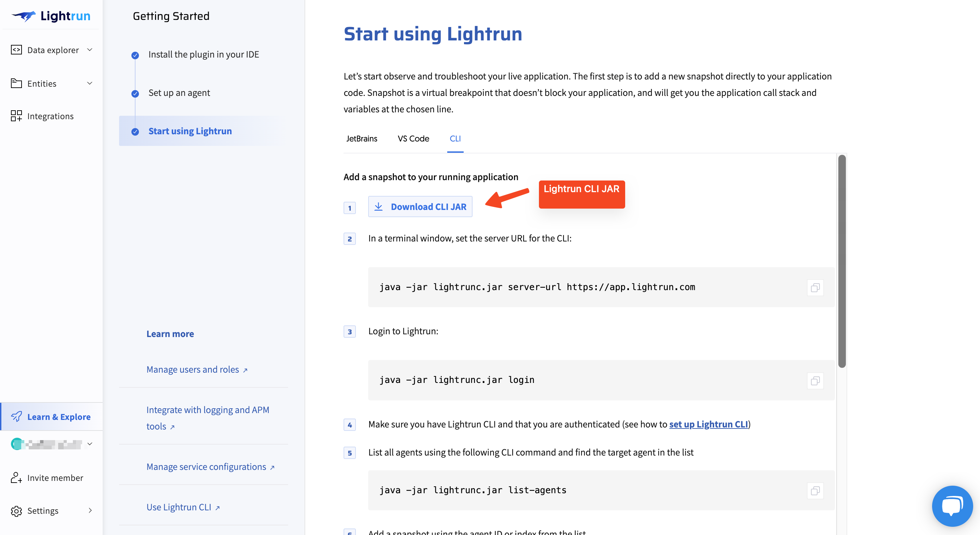The image size is (980, 535).
Task: Click the Data explorer code icon
Action: click(16, 50)
